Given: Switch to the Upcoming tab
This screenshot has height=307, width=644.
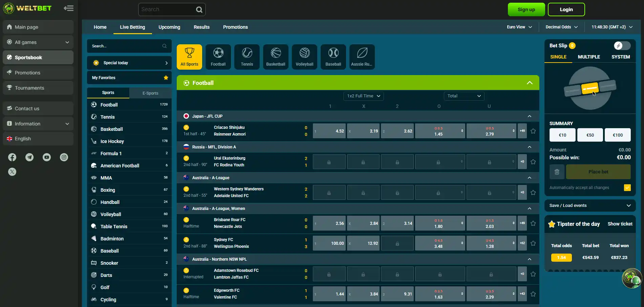Looking at the screenshot, I should (x=169, y=27).
